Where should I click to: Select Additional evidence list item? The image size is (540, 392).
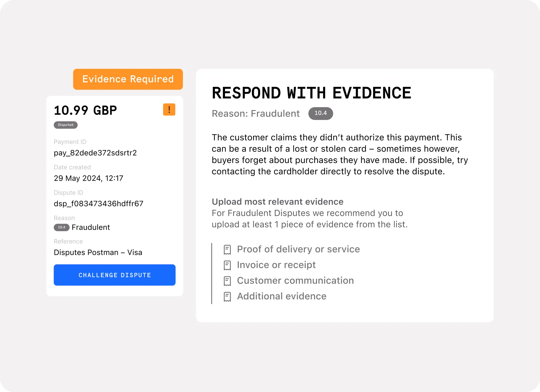click(x=275, y=296)
